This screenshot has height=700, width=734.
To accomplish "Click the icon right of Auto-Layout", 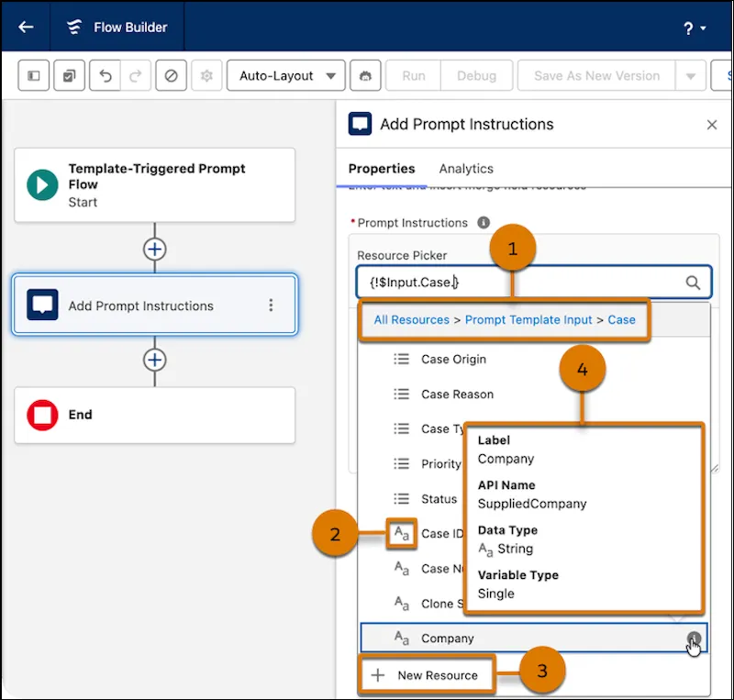I will (x=366, y=76).
